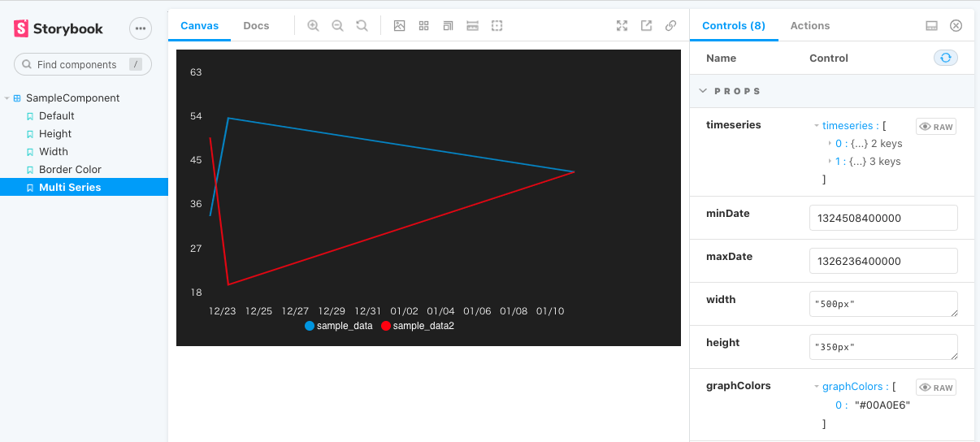Click the 12/23 x-axis label
This screenshot has height=442, width=980.
[222, 310]
